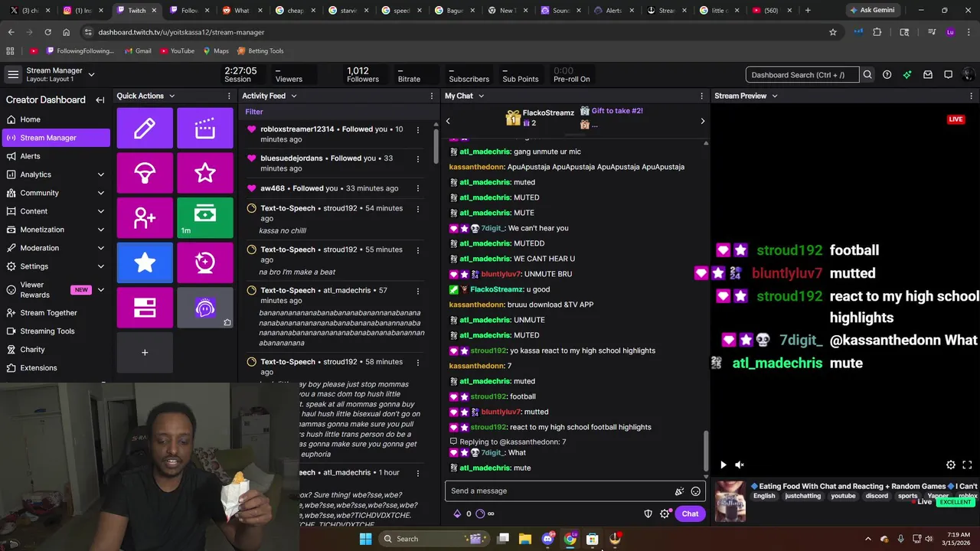Unmute the stream preview audio
Screen dimensions: 980x551
pyautogui.click(x=740, y=465)
